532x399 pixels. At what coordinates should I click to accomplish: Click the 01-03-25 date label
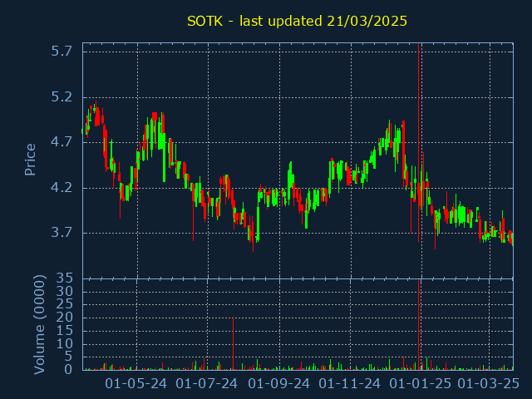point(489,384)
